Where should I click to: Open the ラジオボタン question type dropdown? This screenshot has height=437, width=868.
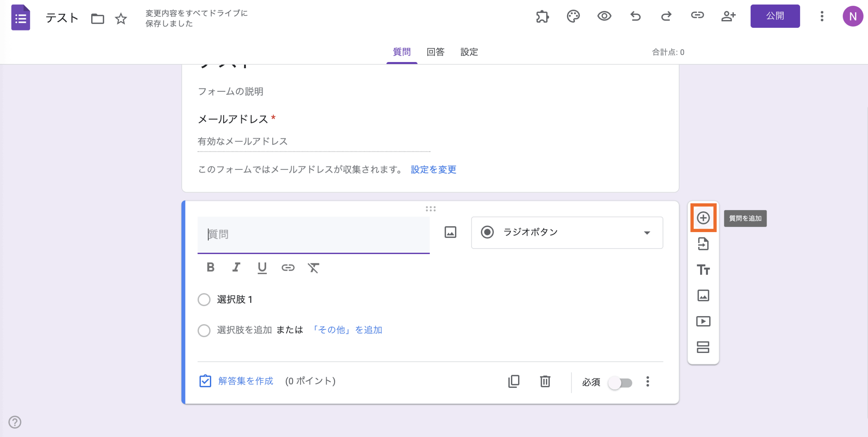pyautogui.click(x=566, y=233)
